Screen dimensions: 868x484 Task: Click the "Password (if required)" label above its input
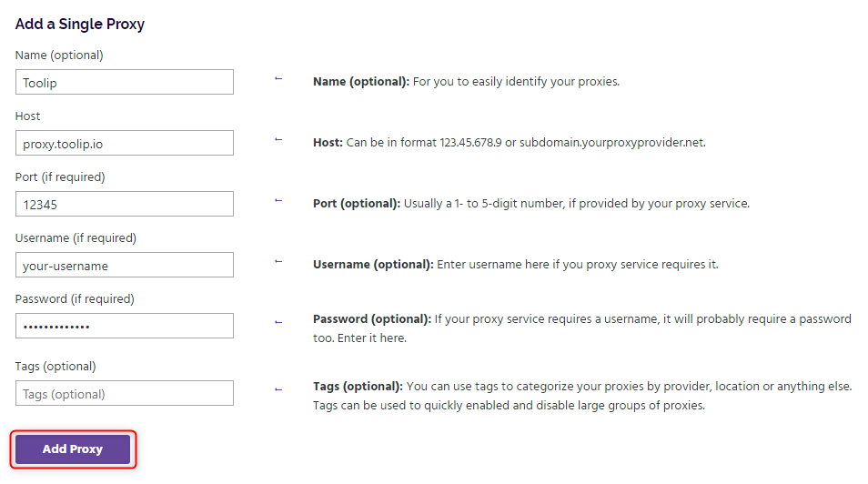coord(75,298)
